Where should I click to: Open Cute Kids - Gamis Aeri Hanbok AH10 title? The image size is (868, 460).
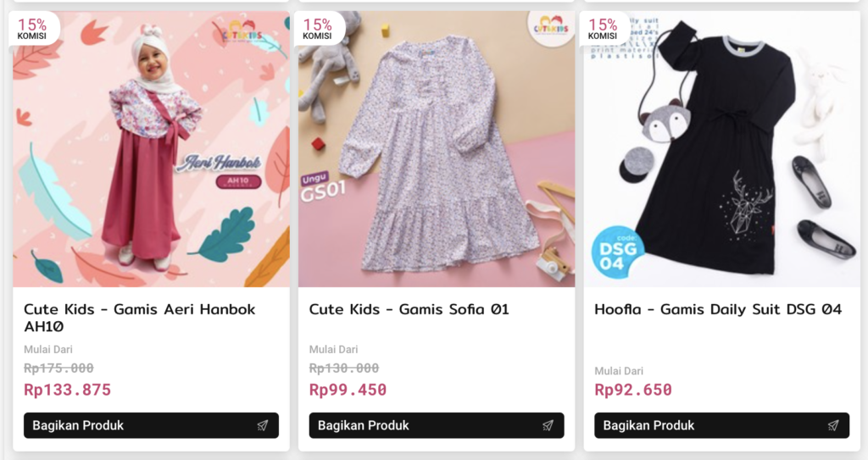139,318
